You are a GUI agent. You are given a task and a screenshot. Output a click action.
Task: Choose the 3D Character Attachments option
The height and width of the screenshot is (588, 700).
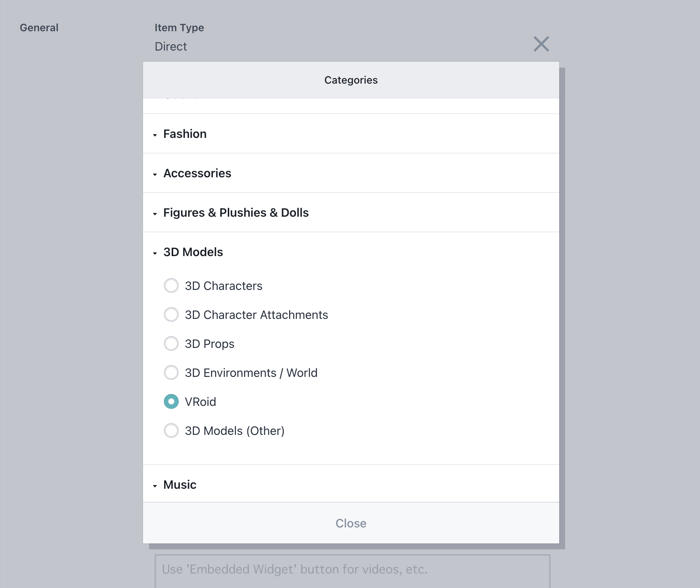click(171, 314)
